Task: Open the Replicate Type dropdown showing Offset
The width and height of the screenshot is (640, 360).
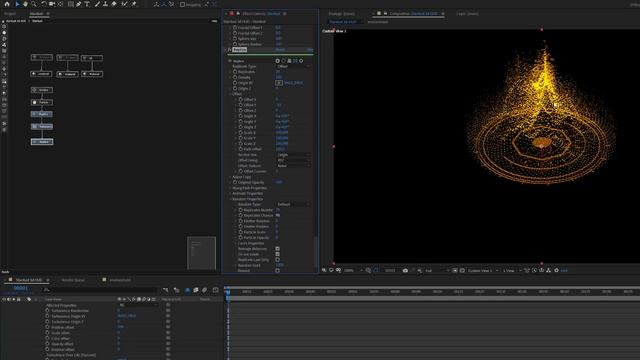Action: click(x=293, y=66)
